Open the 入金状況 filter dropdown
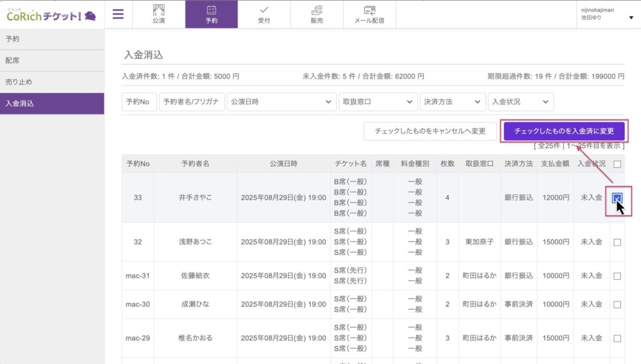The width and height of the screenshot is (641, 364). click(x=521, y=102)
